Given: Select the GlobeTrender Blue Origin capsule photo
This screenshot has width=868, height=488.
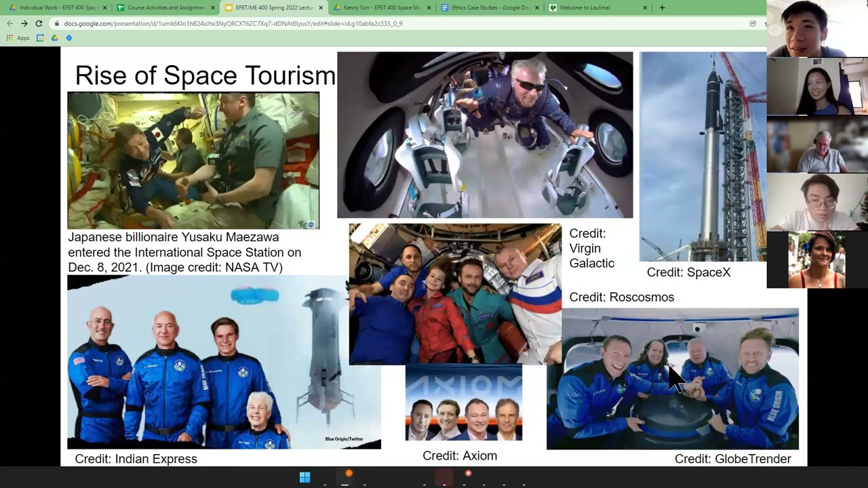Looking at the screenshot, I should coord(673,379).
